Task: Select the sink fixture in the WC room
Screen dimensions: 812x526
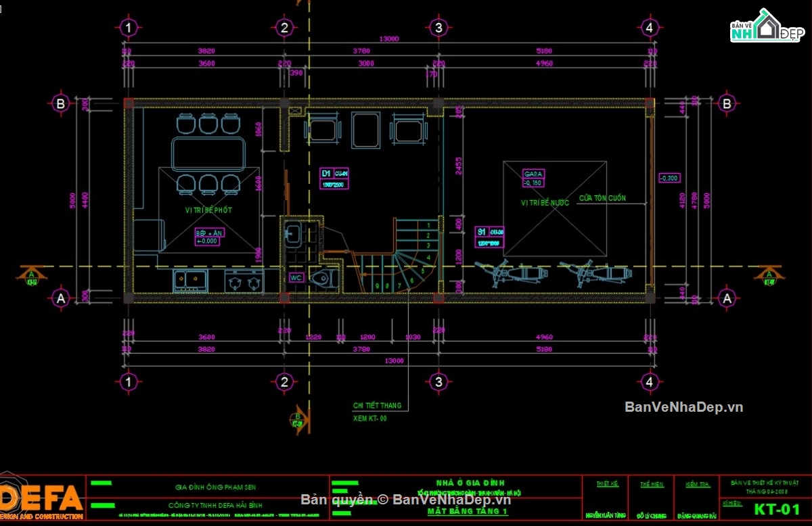Action: pos(294,233)
